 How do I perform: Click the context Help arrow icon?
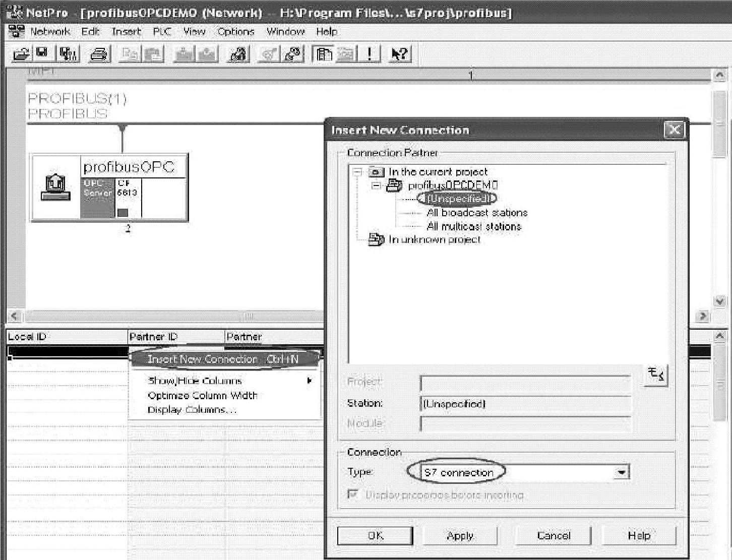pos(399,54)
